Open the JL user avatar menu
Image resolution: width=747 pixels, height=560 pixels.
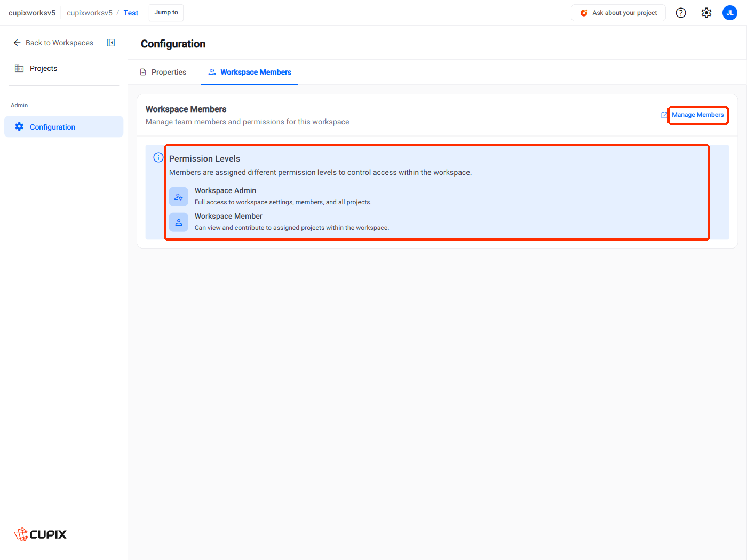730,13
